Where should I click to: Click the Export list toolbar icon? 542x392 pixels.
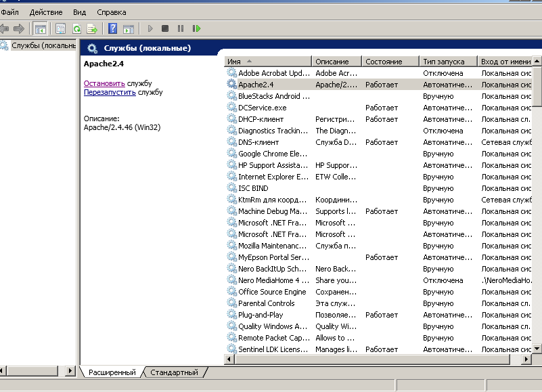point(92,28)
